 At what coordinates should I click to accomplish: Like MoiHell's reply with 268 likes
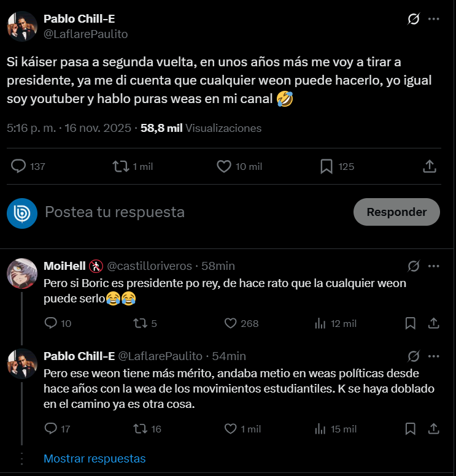[231, 323]
